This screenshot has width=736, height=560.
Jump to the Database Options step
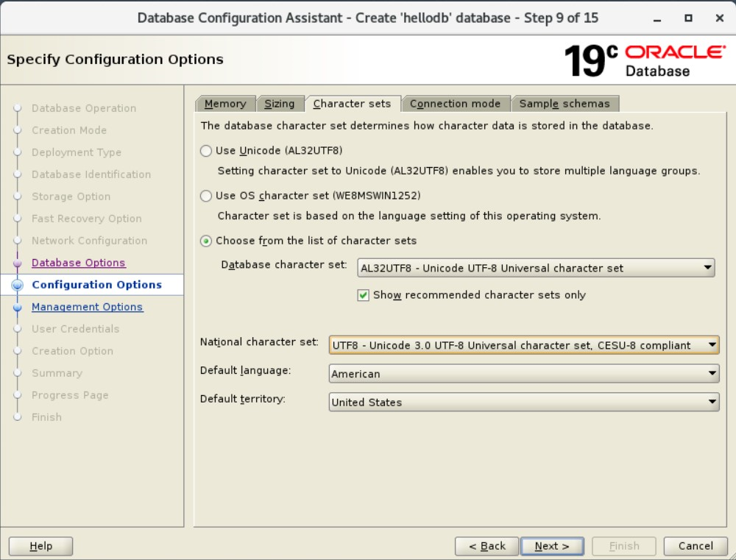[79, 263]
